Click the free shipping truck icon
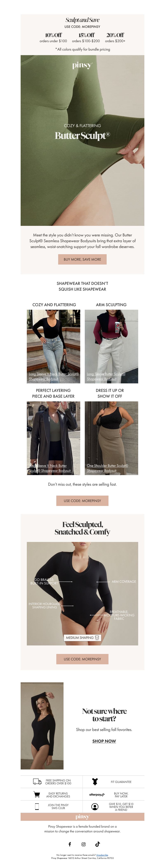165x868 pixels. pos(37,781)
